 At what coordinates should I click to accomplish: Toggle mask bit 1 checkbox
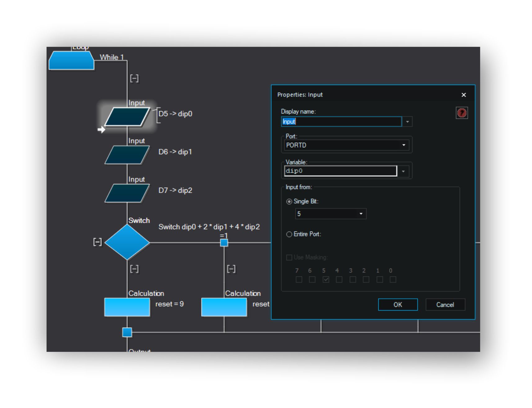coord(380,280)
